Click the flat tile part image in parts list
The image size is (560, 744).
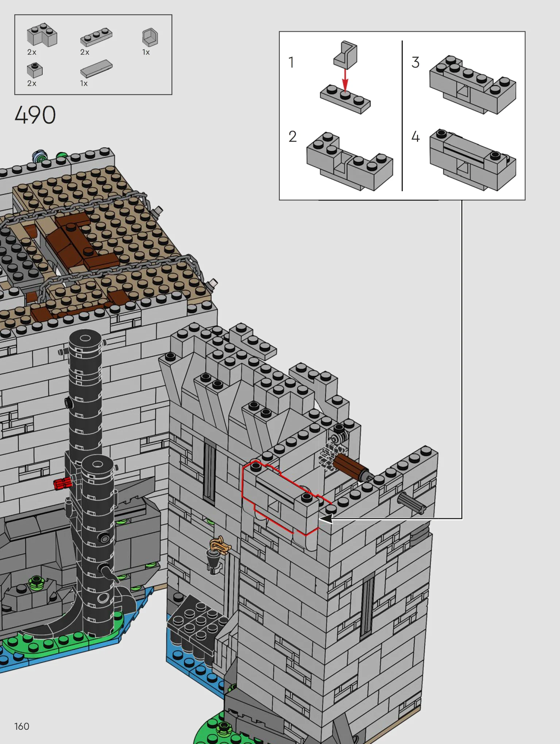point(96,69)
